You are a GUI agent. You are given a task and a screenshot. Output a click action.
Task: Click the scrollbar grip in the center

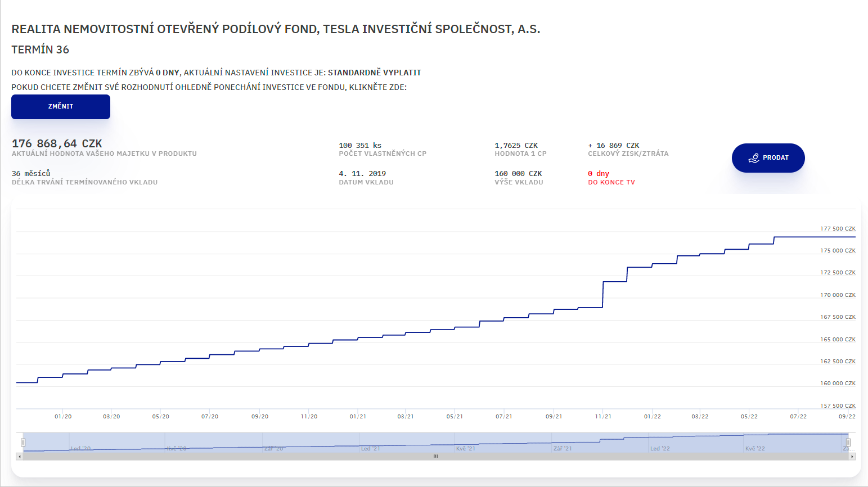tap(435, 457)
